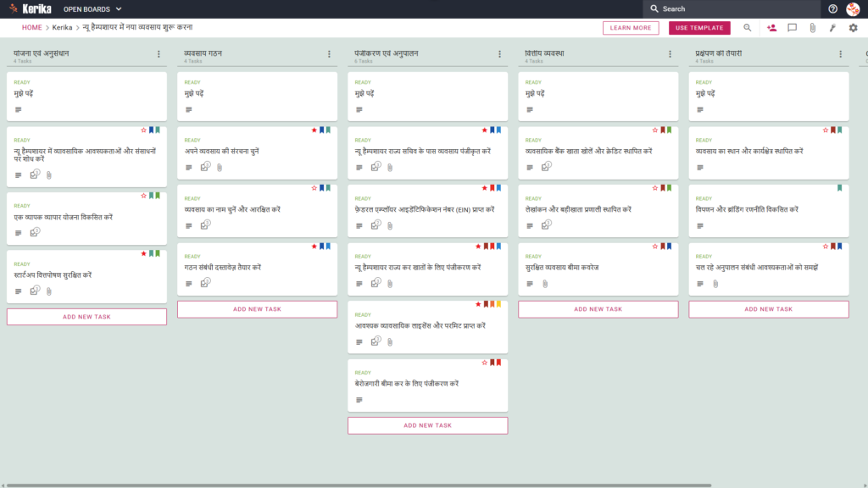The width and height of the screenshot is (868, 488).
Task: Open the board attachments paperclip icon
Action: (813, 28)
